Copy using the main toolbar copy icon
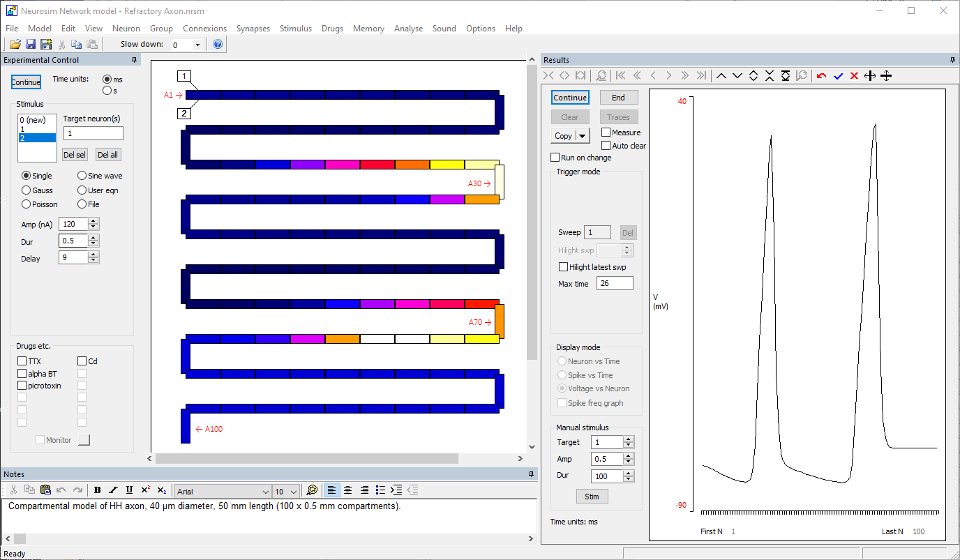 coord(77,45)
